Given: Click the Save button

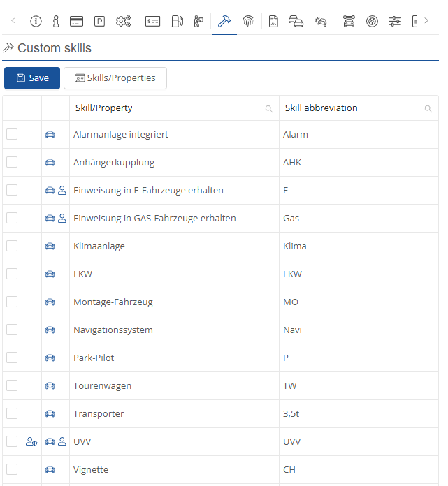Looking at the screenshot, I should (32, 78).
